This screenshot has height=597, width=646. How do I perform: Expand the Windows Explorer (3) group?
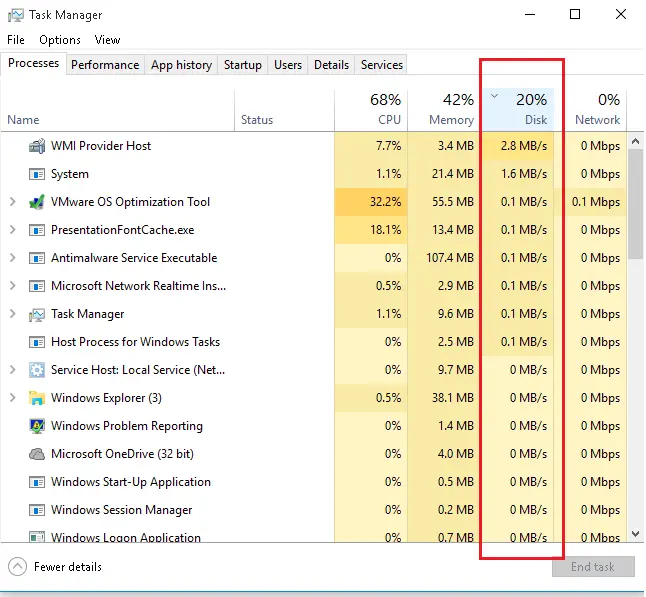click(13, 398)
